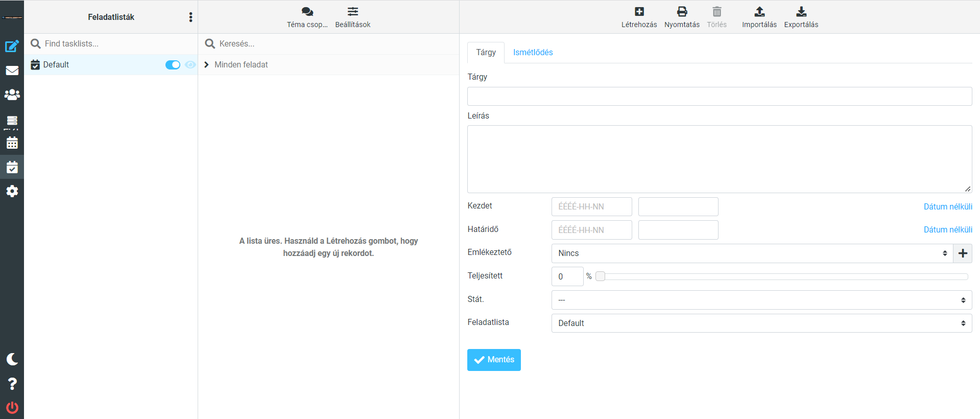This screenshot has height=419, width=980.
Task: Click the Teljesített percentage slider handle
Action: point(601,276)
